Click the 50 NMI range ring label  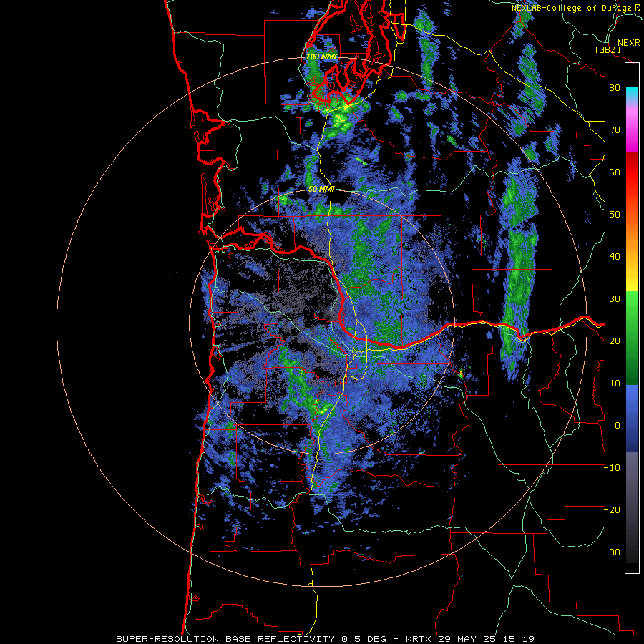(x=321, y=190)
